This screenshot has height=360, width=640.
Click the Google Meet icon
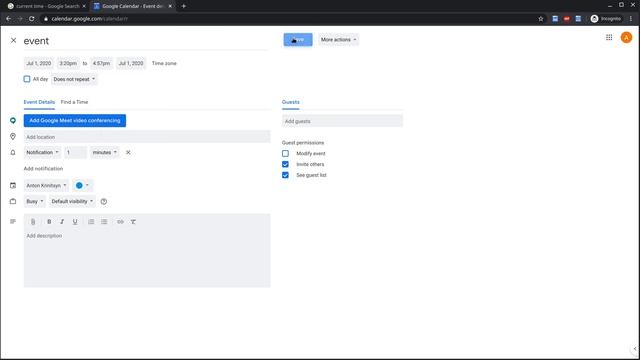(13, 120)
